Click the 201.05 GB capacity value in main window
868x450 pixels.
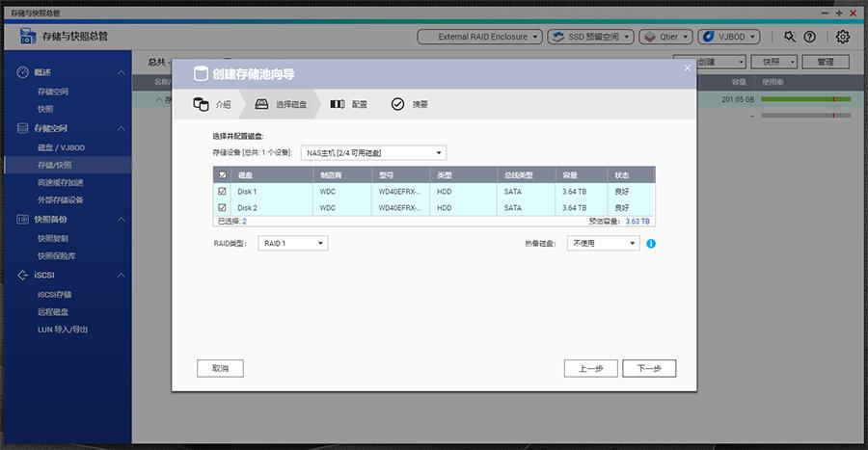[x=738, y=99]
